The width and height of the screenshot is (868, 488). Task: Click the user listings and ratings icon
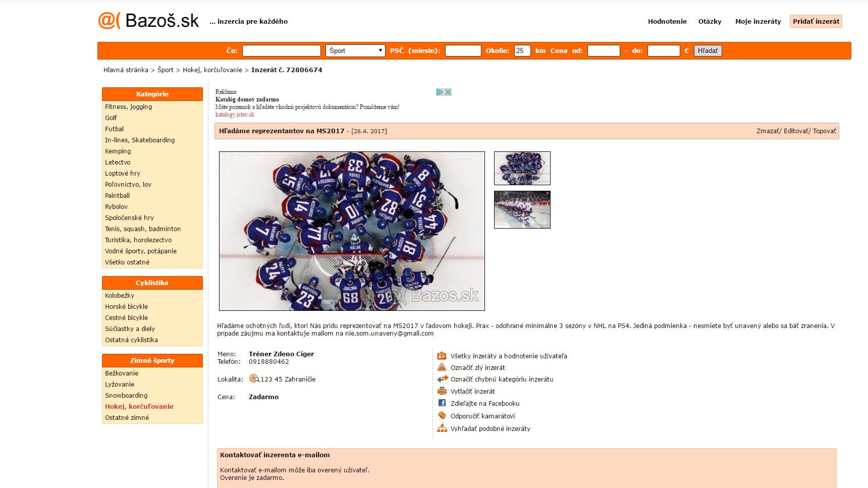coord(442,356)
